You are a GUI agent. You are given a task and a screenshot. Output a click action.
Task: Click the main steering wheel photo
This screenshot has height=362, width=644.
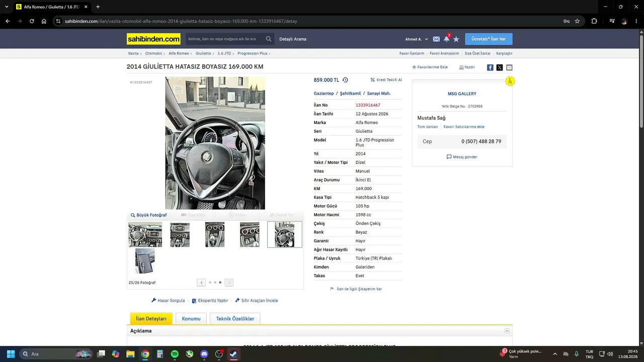pyautogui.click(x=215, y=143)
